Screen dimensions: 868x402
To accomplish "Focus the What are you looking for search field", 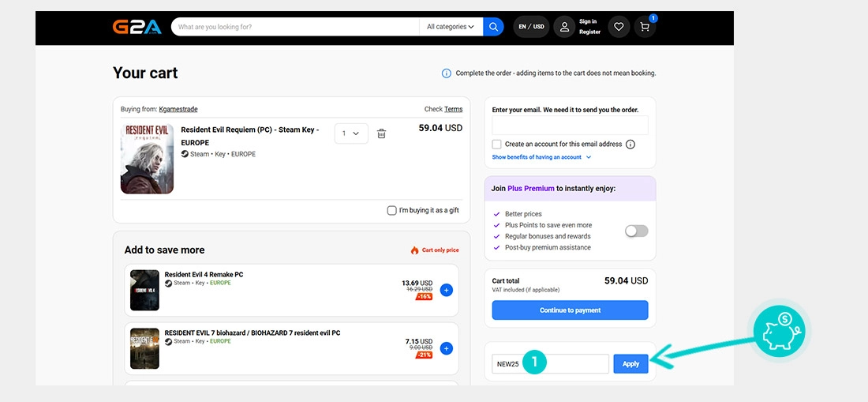I will pyautogui.click(x=295, y=27).
